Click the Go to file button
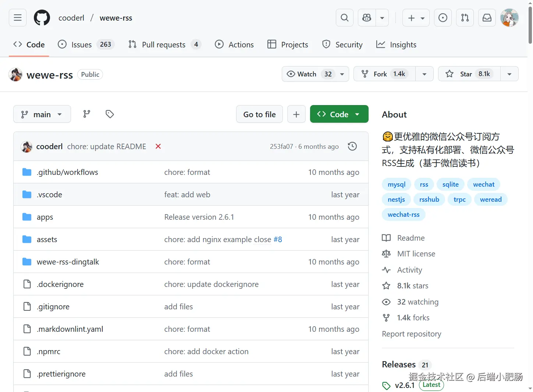This screenshot has width=533, height=392. (x=259, y=114)
